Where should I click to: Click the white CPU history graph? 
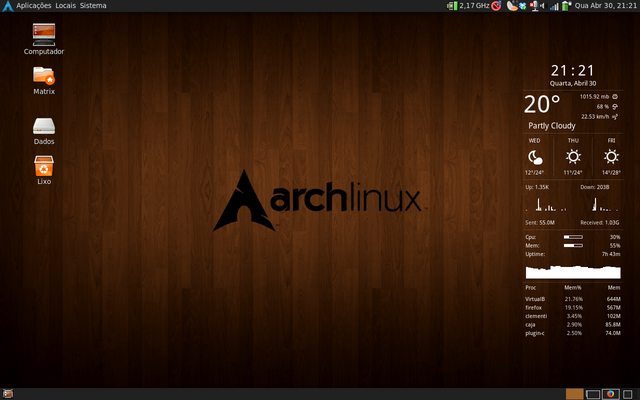pyautogui.click(x=573, y=272)
